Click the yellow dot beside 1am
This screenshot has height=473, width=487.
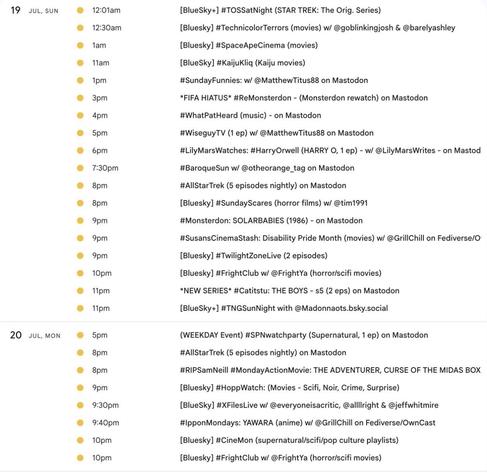pyautogui.click(x=80, y=45)
